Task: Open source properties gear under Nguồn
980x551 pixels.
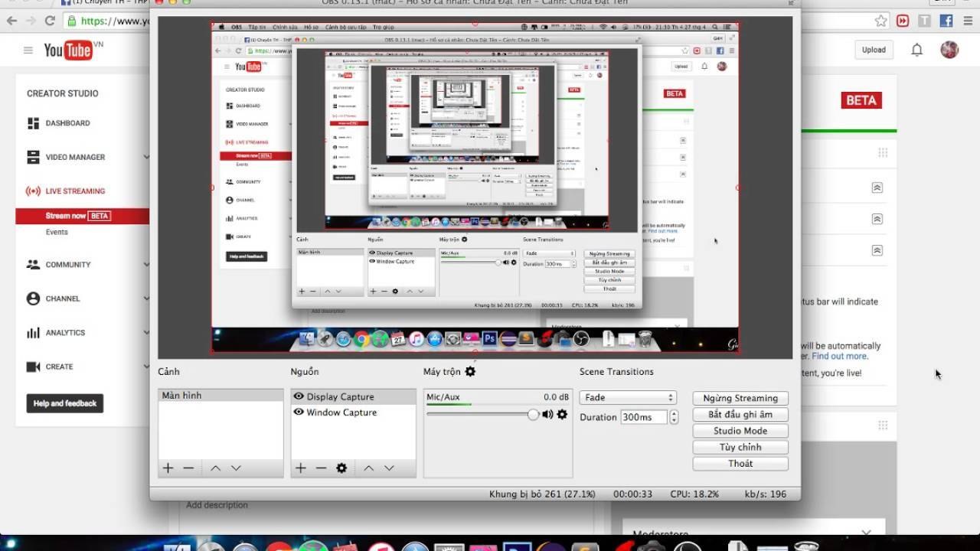Action: pyautogui.click(x=341, y=468)
